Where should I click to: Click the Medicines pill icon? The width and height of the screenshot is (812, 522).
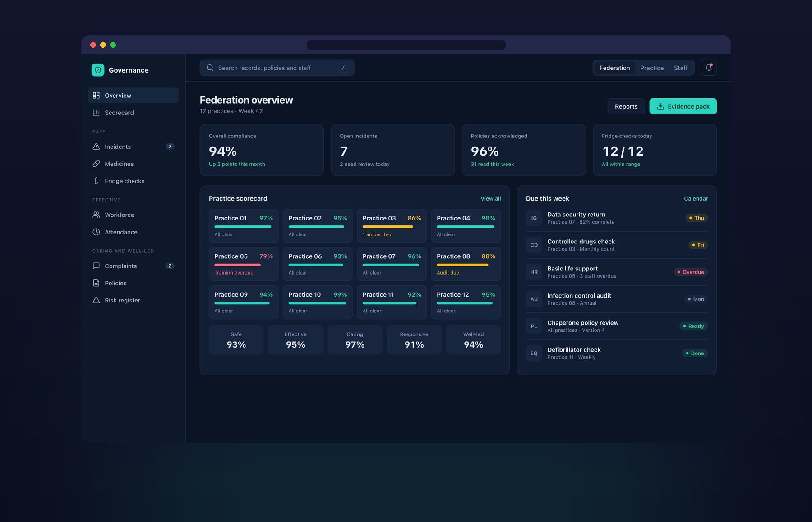click(x=96, y=164)
